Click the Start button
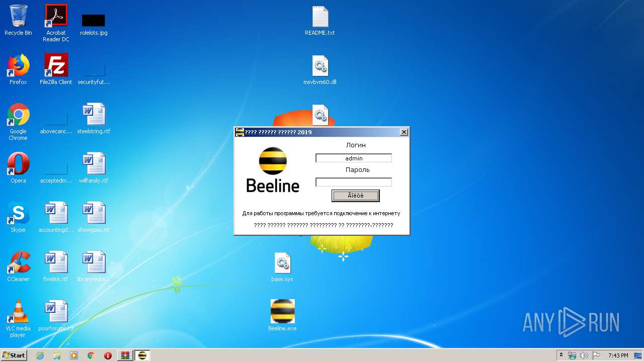644x362 pixels. click(14, 355)
